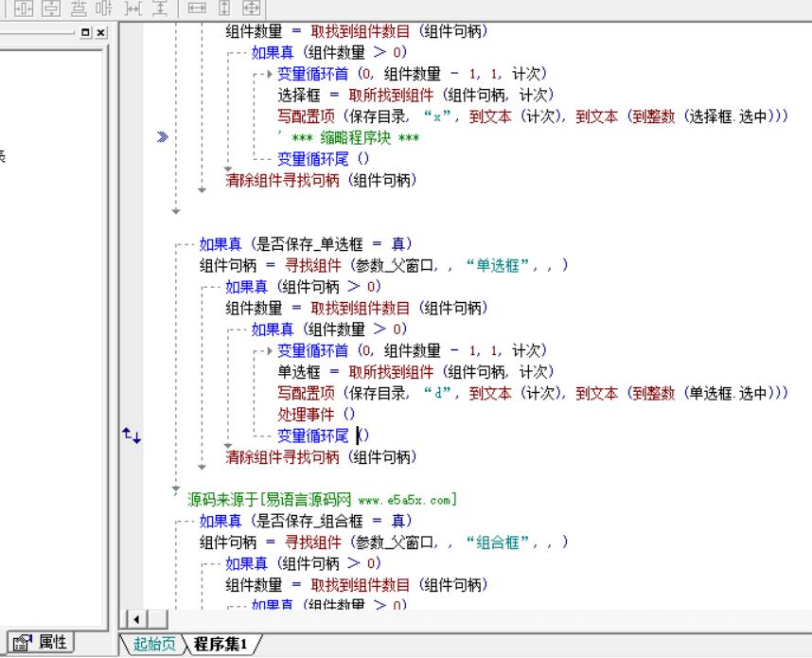The height and width of the screenshot is (658, 812).
Task: Click the '*** 缩略程序块 ***' comment line
Action: 348,138
